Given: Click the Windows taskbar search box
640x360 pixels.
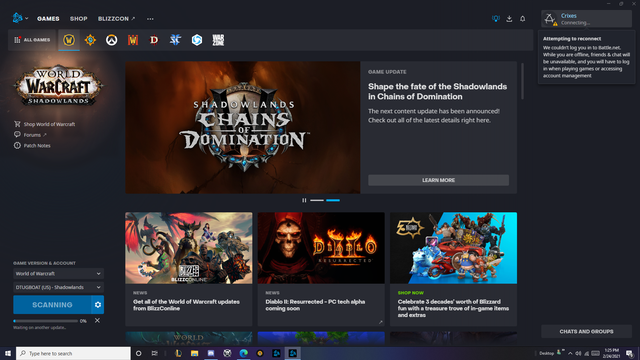Looking at the screenshot, I should point(73,353).
